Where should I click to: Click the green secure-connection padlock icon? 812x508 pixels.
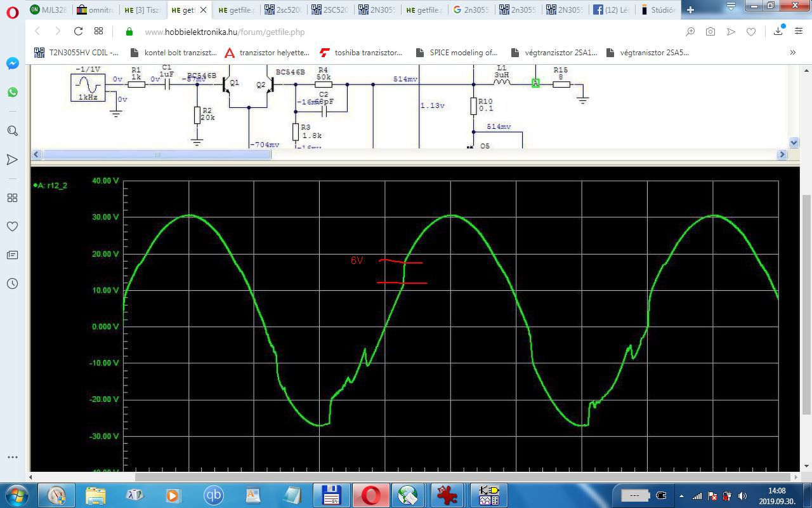[x=129, y=32]
